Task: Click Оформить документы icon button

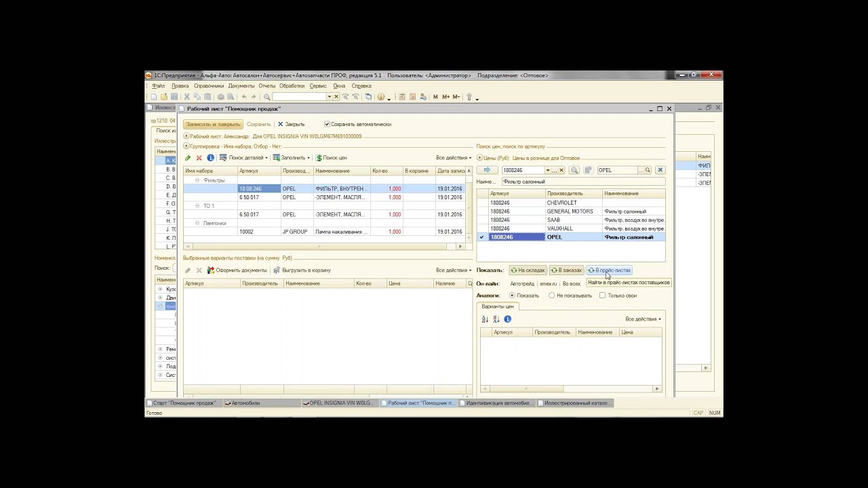Action: click(x=237, y=270)
